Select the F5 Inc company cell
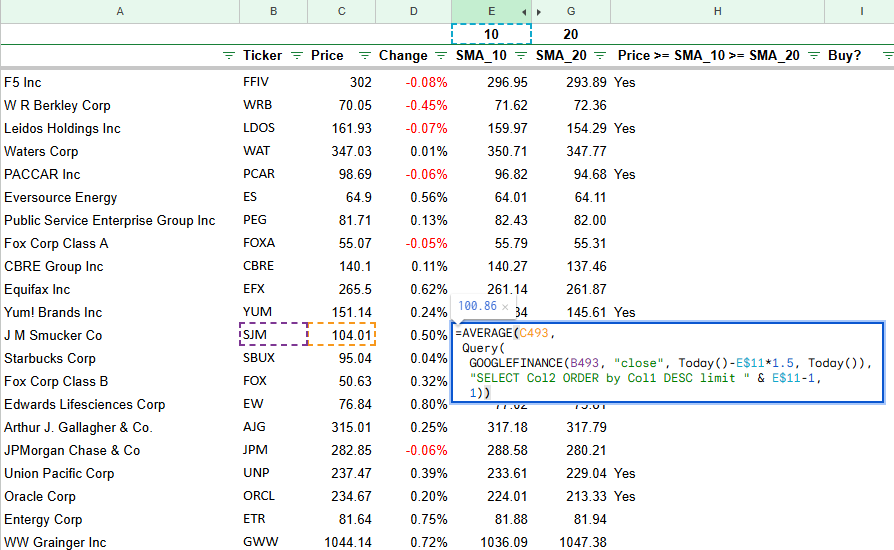 [120, 82]
